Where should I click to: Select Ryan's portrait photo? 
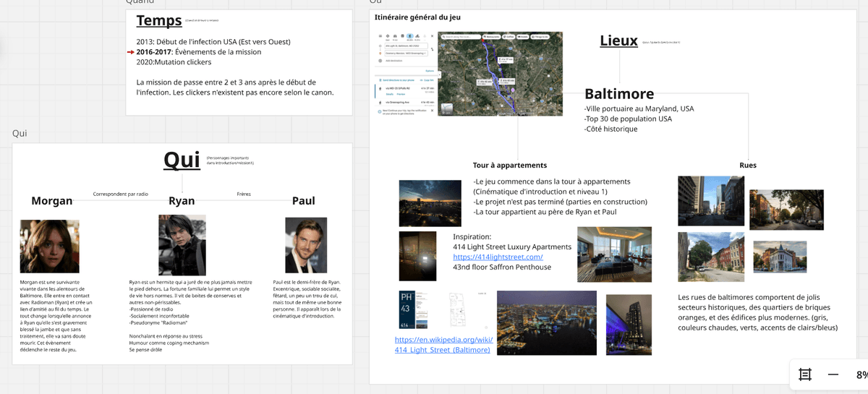pos(182,245)
